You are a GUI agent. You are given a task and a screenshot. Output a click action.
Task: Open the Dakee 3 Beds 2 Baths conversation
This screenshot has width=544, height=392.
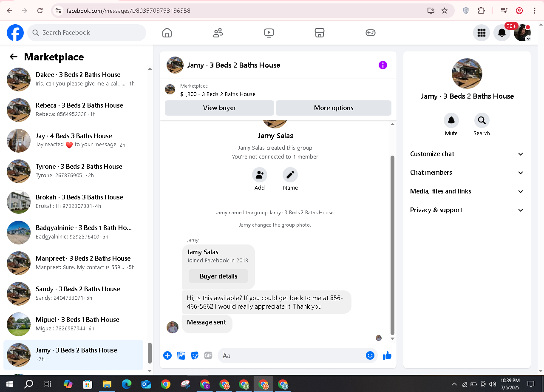click(74, 80)
